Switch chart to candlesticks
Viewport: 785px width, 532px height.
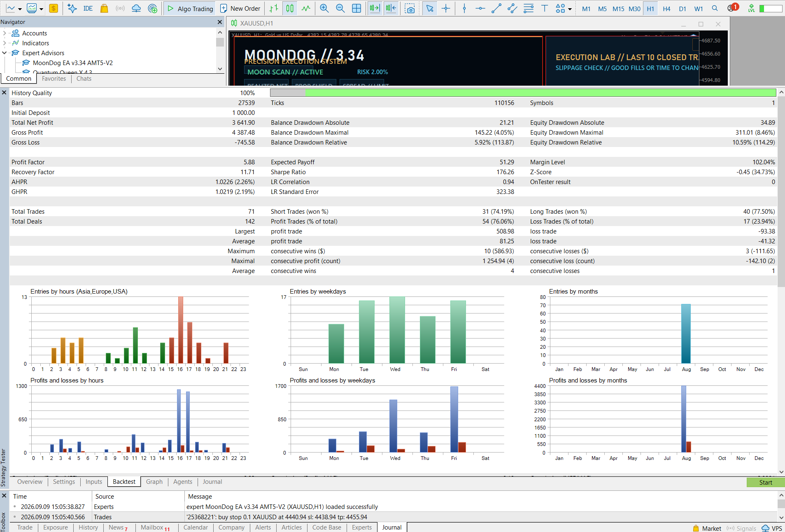tap(290, 8)
